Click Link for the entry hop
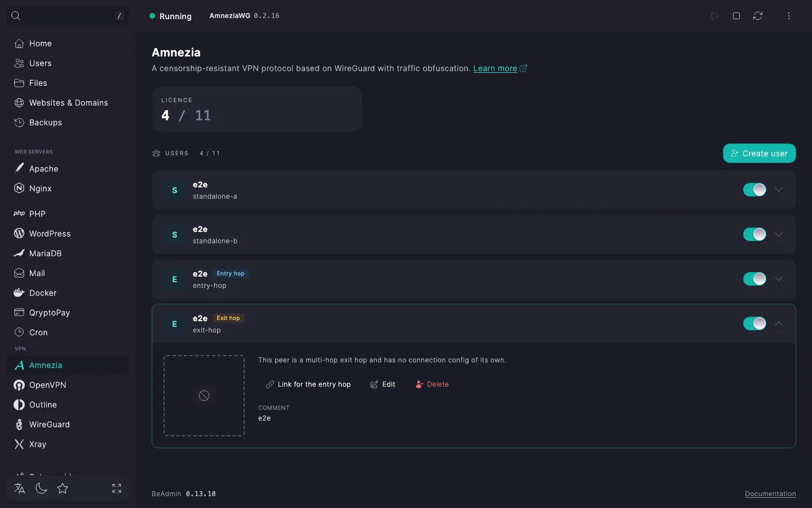This screenshot has width=812, height=508. point(308,384)
